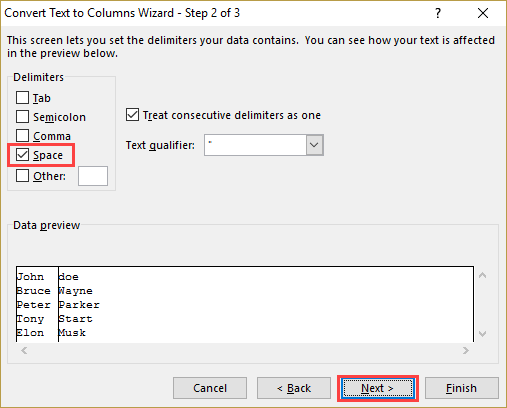The height and width of the screenshot is (408, 507).
Task: Click Finish to complete the wizard
Action: 462,388
